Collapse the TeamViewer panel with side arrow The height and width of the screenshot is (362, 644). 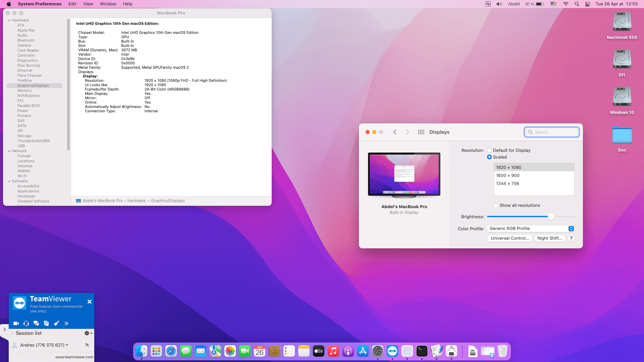(x=4, y=329)
